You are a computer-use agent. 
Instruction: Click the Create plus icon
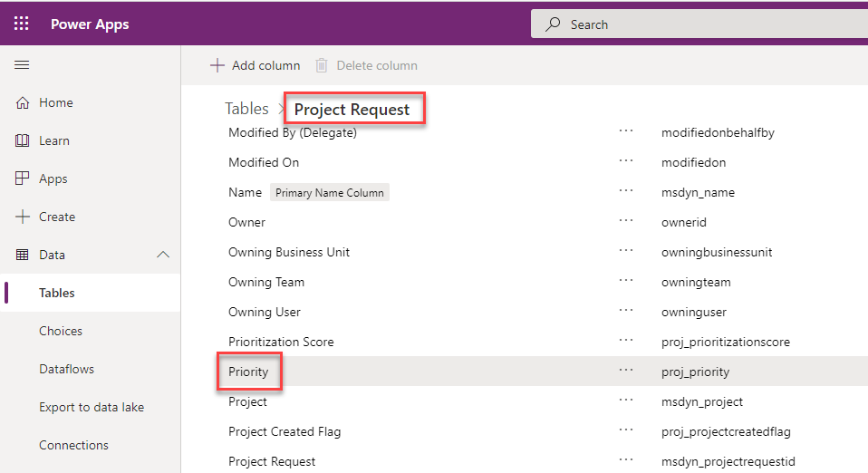23,217
